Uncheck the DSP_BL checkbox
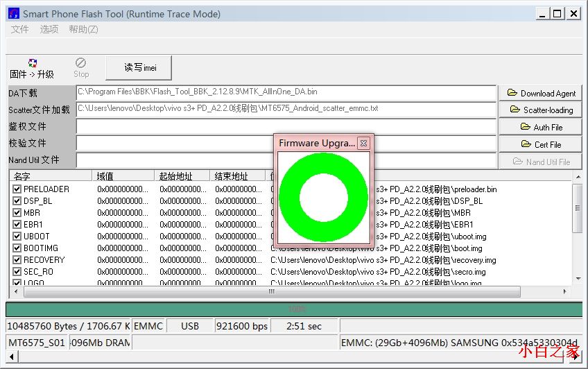 (17, 200)
